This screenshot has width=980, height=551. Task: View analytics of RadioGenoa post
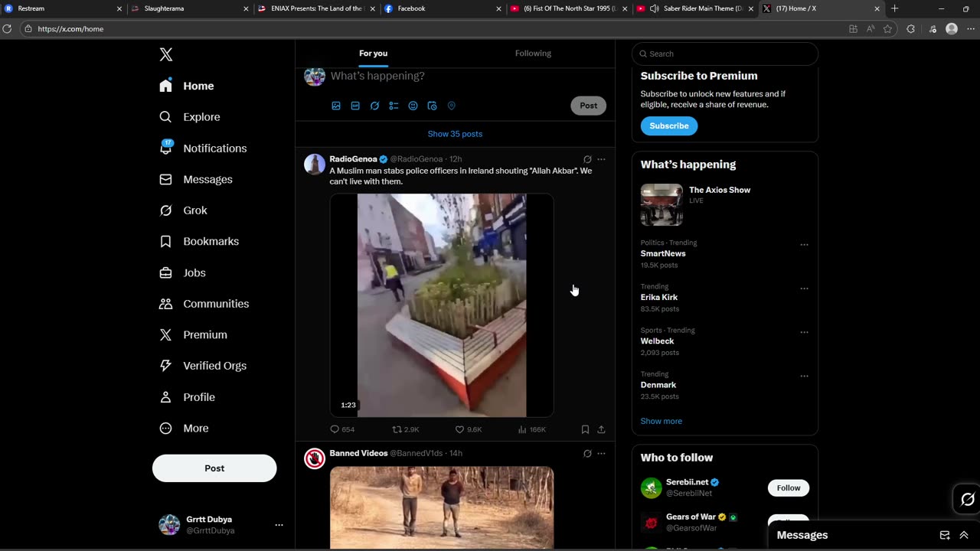pos(531,429)
